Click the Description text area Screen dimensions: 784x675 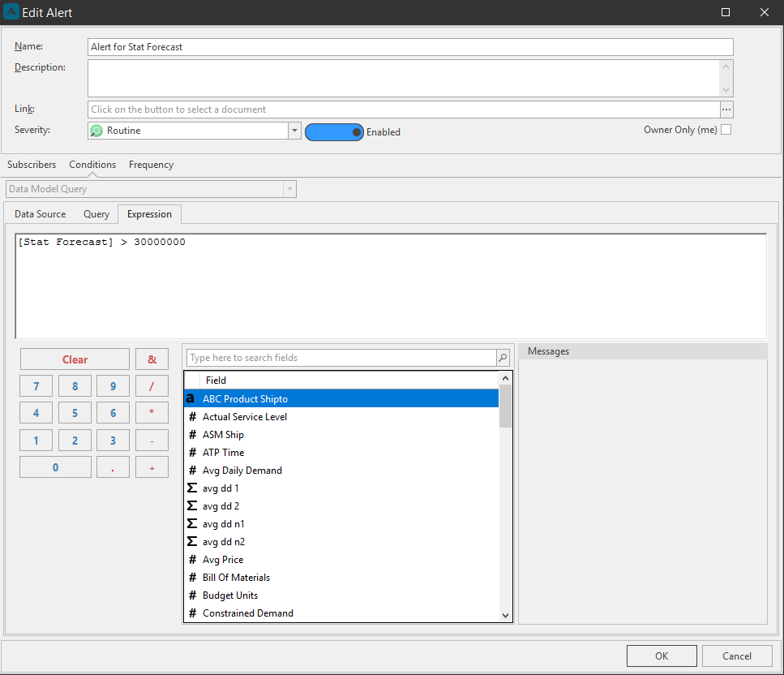coord(404,78)
